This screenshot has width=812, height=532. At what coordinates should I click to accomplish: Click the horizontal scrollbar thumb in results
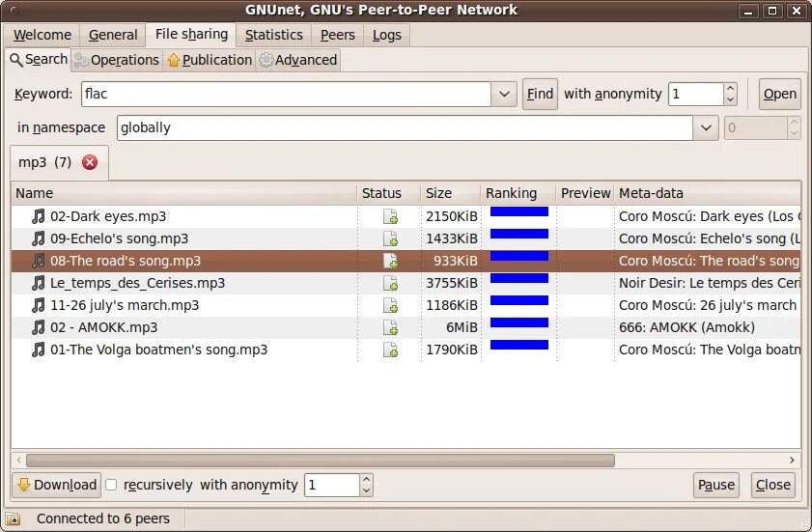point(320,460)
